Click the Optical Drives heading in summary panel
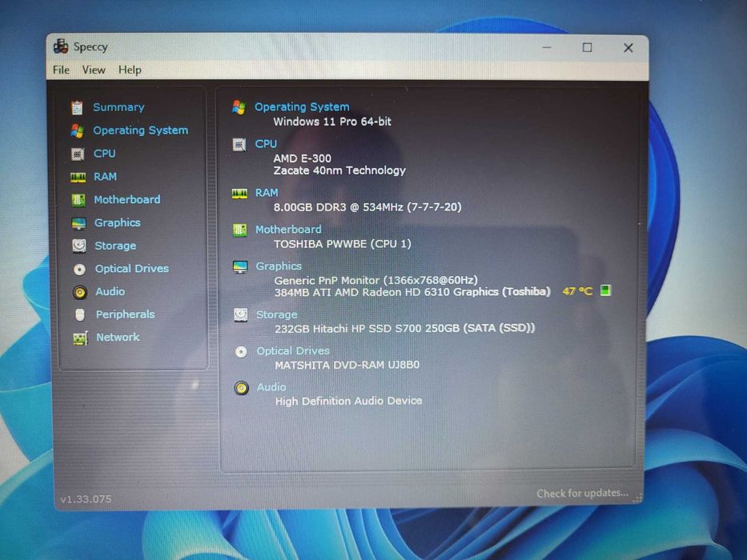The height and width of the screenshot is (560, 747). point(293,351)
